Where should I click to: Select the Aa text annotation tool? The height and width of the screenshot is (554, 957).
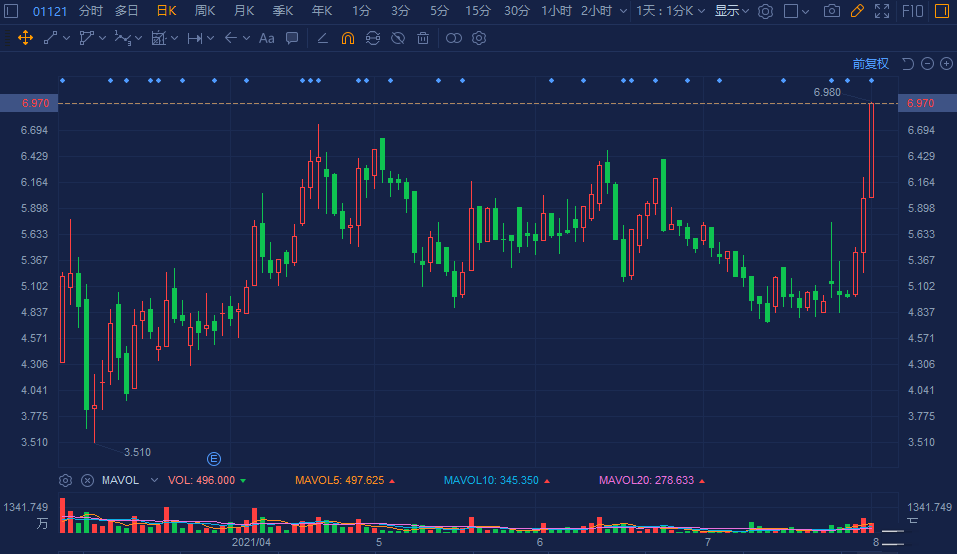[x=267, y=38]
